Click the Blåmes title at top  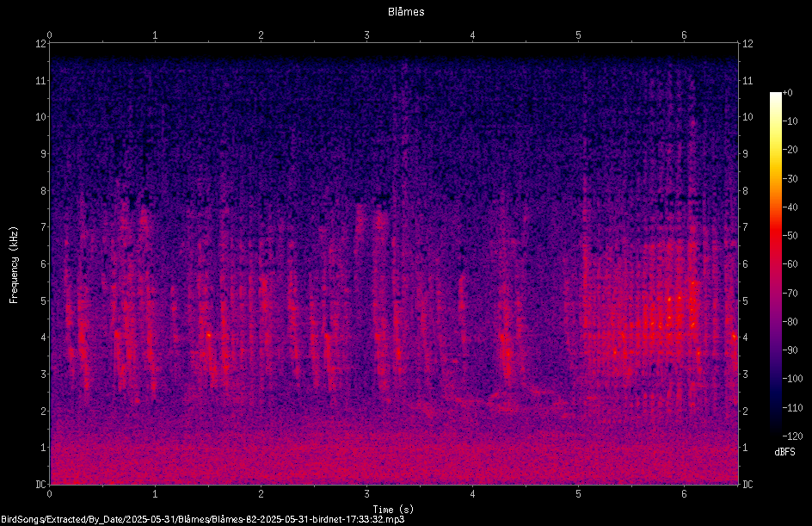click(x=406, y=12)
